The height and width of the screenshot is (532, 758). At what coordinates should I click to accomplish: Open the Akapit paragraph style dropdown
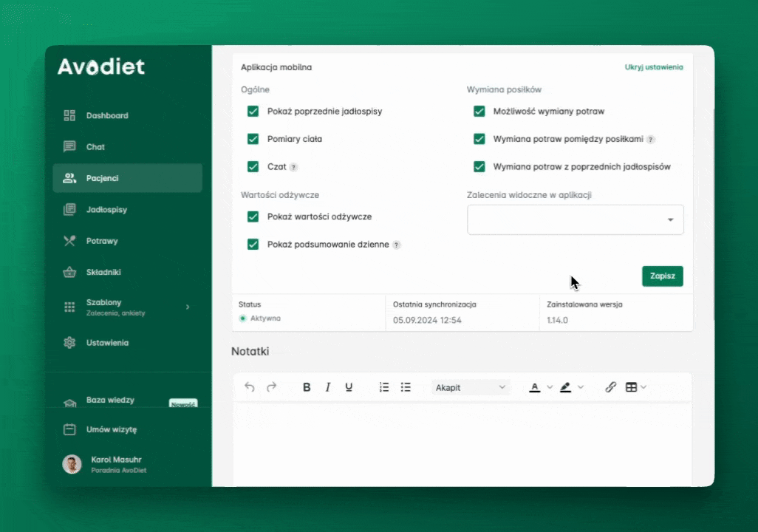click(x=471, y=387)
